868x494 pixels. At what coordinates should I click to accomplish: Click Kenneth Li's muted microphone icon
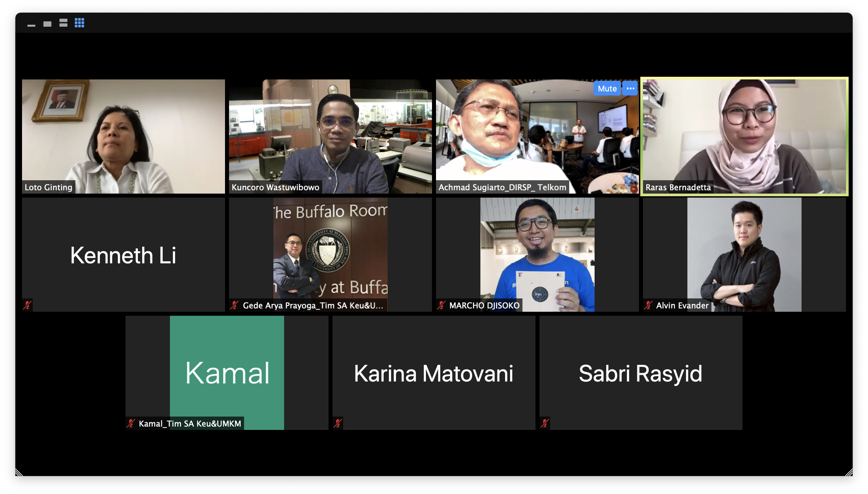pyautogui.click(x=27, y=305)
